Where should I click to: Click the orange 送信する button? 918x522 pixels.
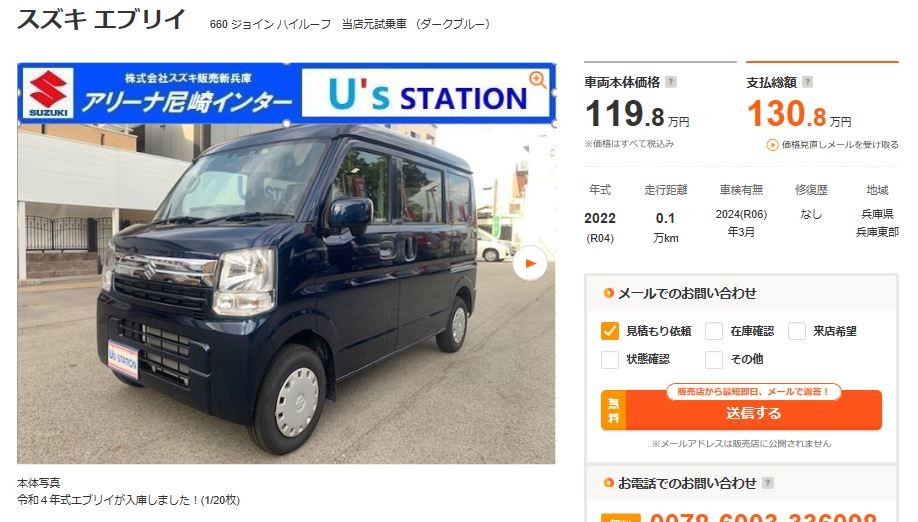(x=741, y=410)
